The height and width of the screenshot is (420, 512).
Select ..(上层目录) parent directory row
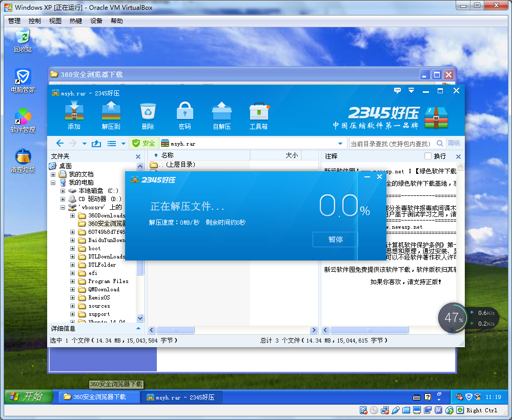(172, 165)
